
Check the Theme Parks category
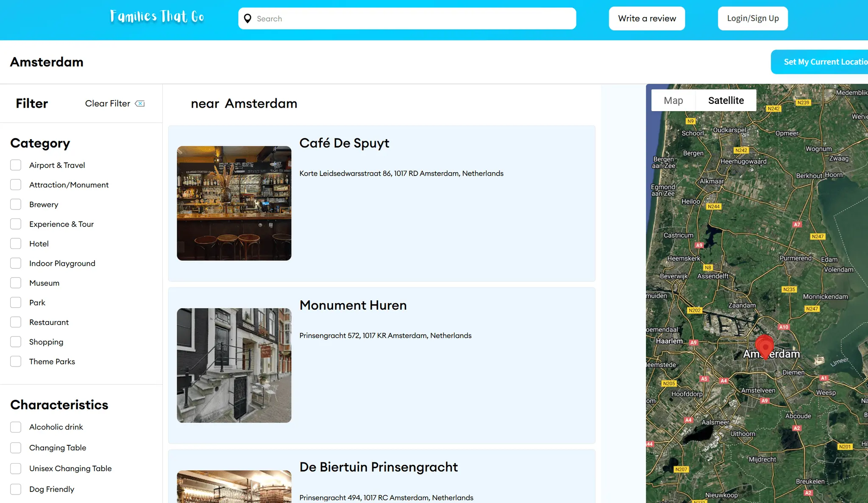(16, 361)
